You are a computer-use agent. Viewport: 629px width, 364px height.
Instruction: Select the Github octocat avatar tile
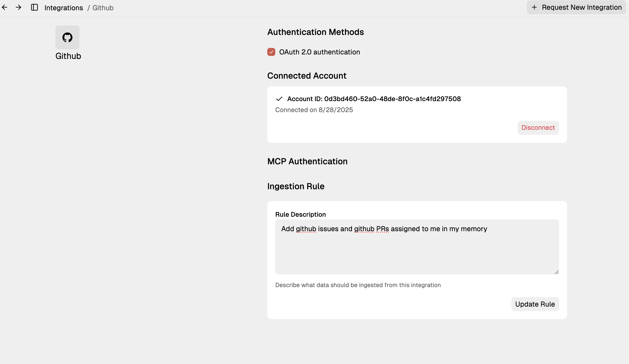[67, 37]
